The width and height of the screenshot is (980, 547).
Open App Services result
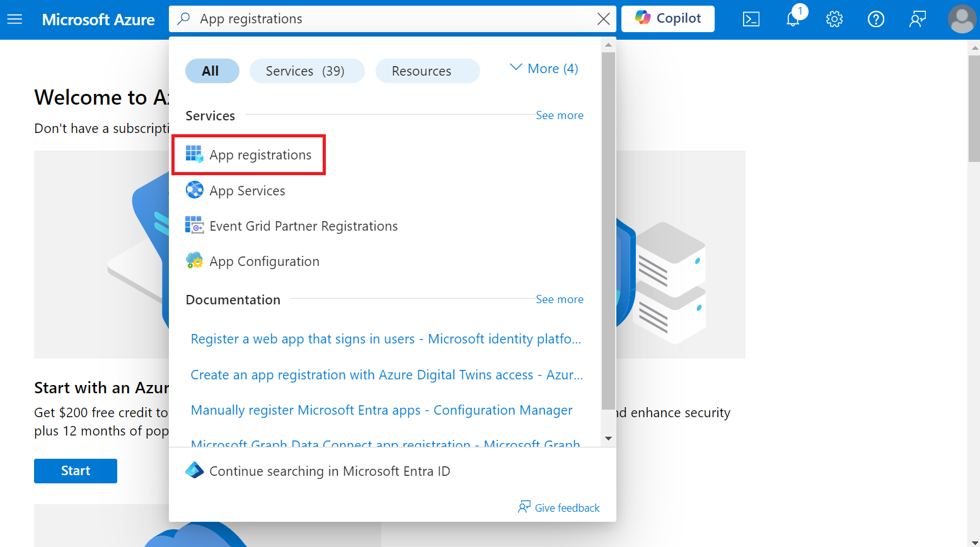[x=247, y=191]
